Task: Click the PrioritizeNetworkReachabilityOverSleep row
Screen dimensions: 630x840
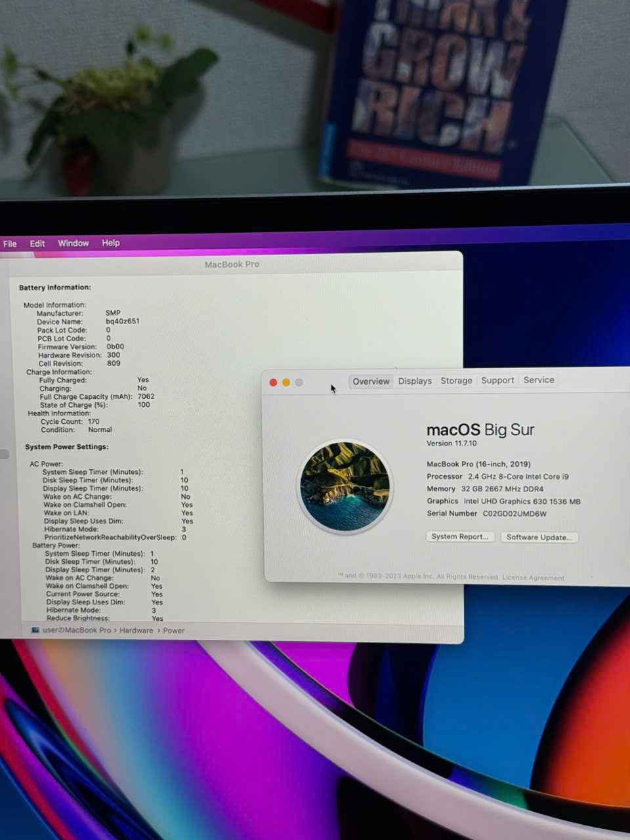Action: pos(115,537)
